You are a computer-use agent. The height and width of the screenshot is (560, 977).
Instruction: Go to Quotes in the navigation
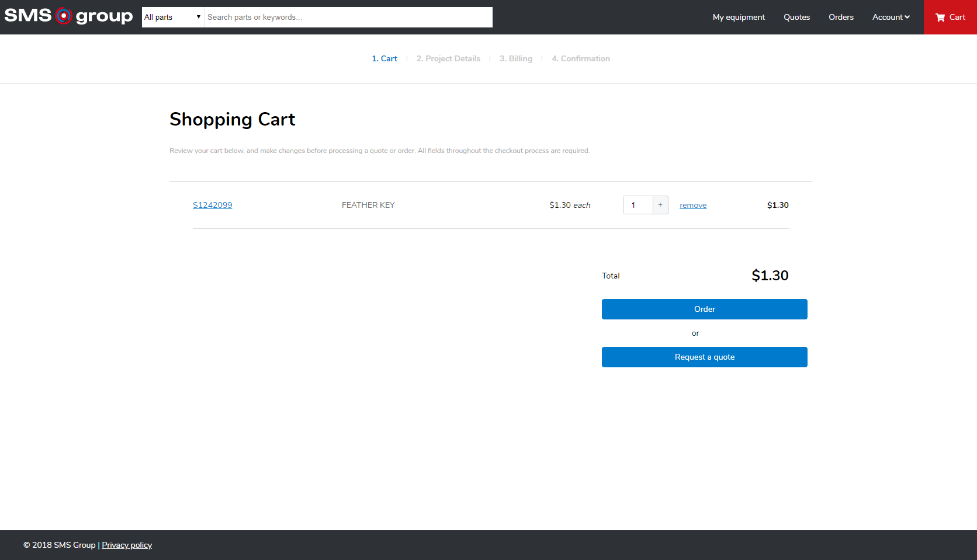796,17
